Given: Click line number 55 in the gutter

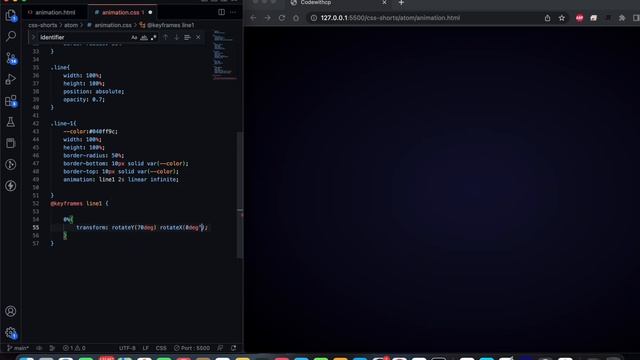Looking at the screenshot, I should pyautogui.click(x=36, y=227).
